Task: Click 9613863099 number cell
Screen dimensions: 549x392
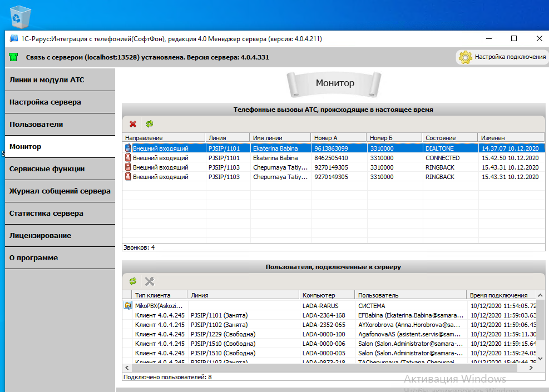Action: pos(339,148)
